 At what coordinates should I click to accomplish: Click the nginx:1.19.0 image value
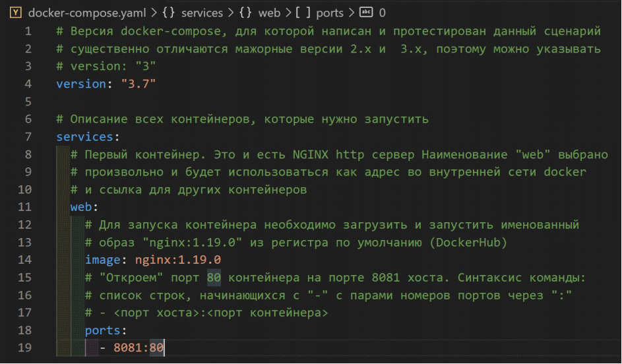click(178, 260)
